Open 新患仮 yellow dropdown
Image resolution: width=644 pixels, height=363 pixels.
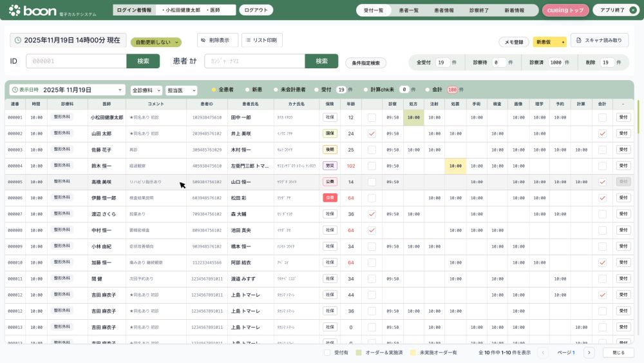point(549,42)
